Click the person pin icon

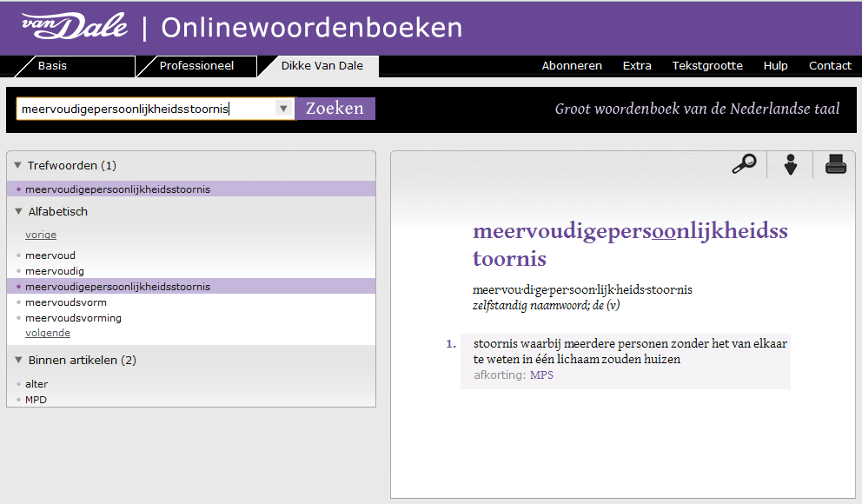click(790, 164)
